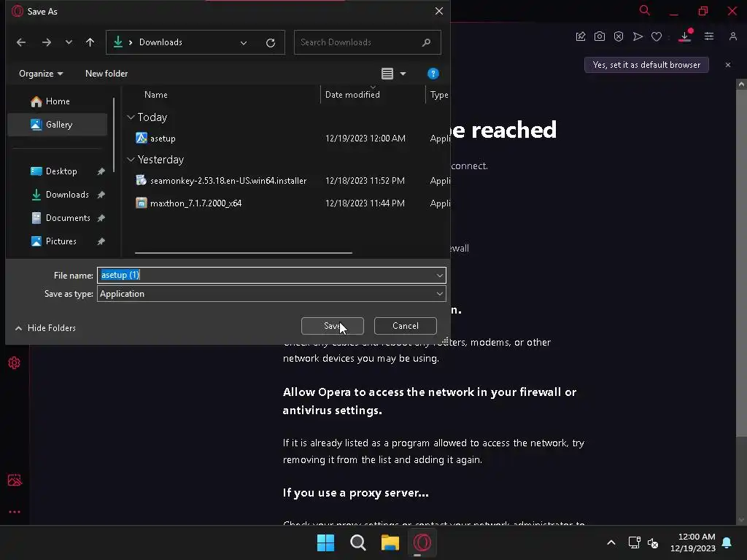Open Documents in navigation pane
The height and width of the screenshot is (560, 747).
(x=68, y=218)
